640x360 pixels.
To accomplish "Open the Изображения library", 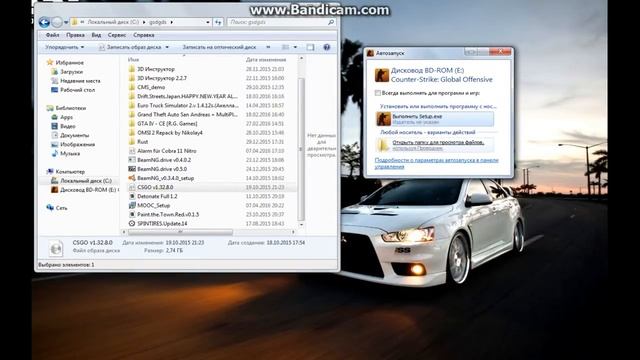I will point(77,144).
